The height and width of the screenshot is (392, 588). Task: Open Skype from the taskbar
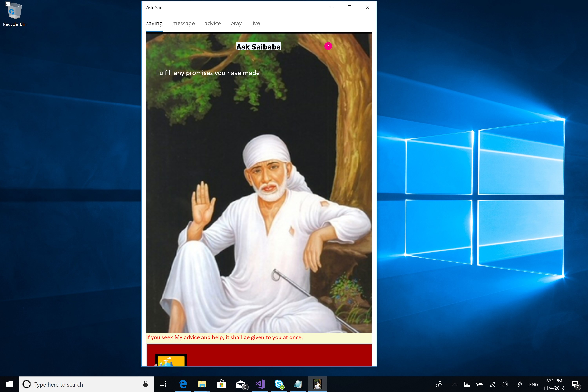click(x=279, y=384)
